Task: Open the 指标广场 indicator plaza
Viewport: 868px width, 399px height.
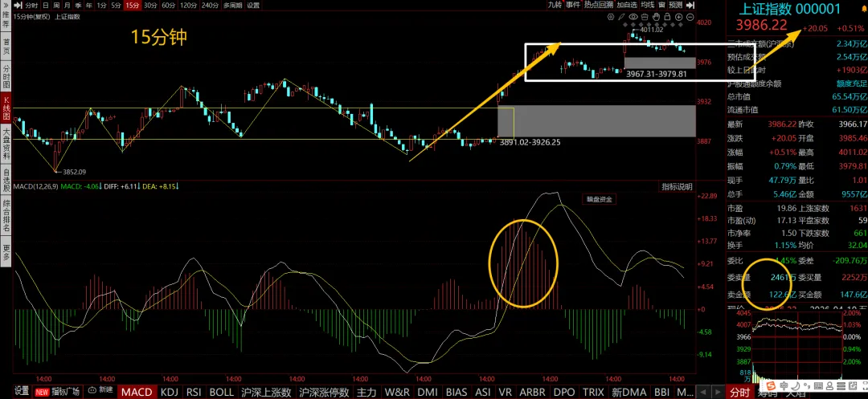Action: [56, 391]
